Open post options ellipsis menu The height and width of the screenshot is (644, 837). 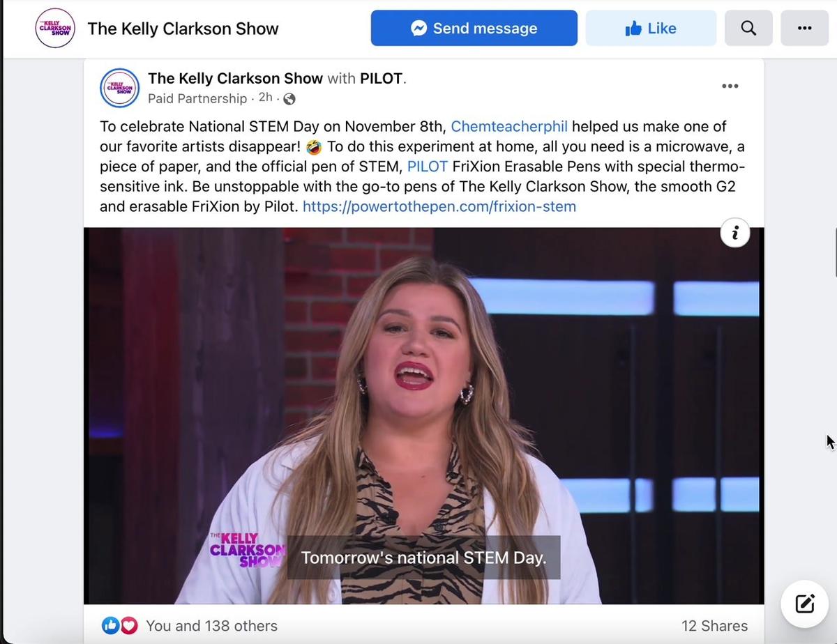[x=730, y=86]
